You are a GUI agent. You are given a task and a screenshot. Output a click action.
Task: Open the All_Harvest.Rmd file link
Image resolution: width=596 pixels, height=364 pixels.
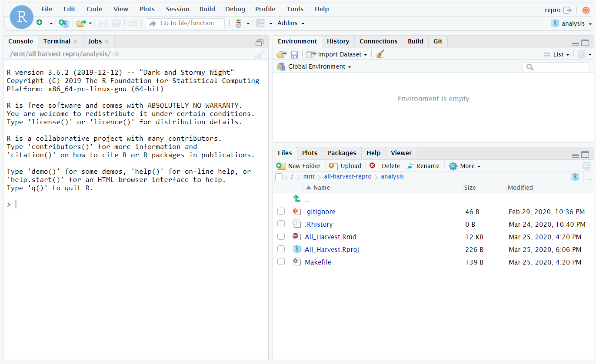tap(330, 237)
